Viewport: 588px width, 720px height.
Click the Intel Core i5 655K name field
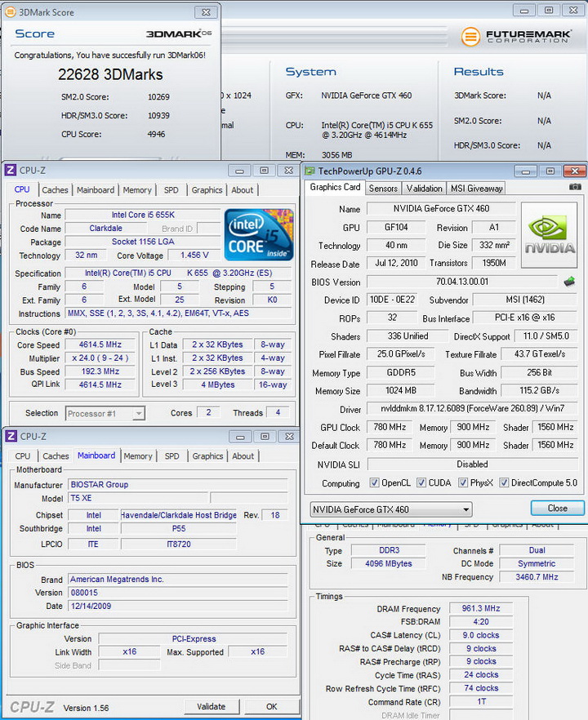[143, 215]
